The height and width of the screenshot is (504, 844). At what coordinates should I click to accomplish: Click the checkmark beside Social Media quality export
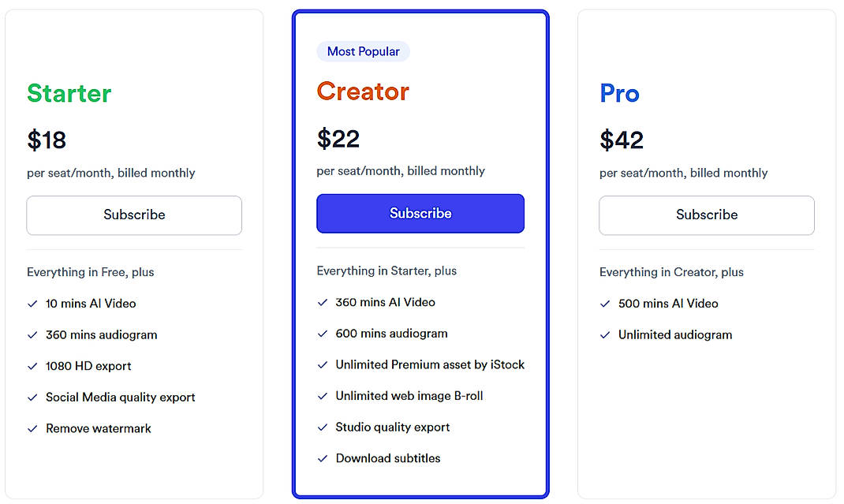click(32, 397)
